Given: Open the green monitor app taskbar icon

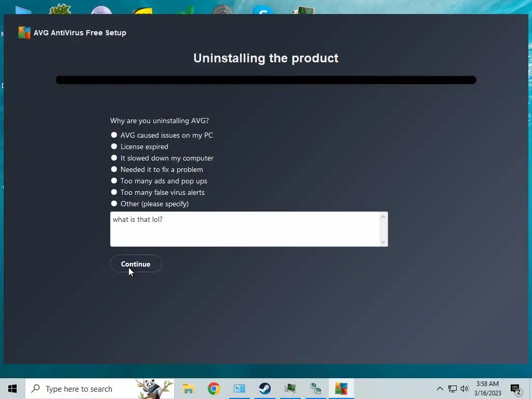Looking at the screenshot, I should pyautogui.click(x=290, y=389).
